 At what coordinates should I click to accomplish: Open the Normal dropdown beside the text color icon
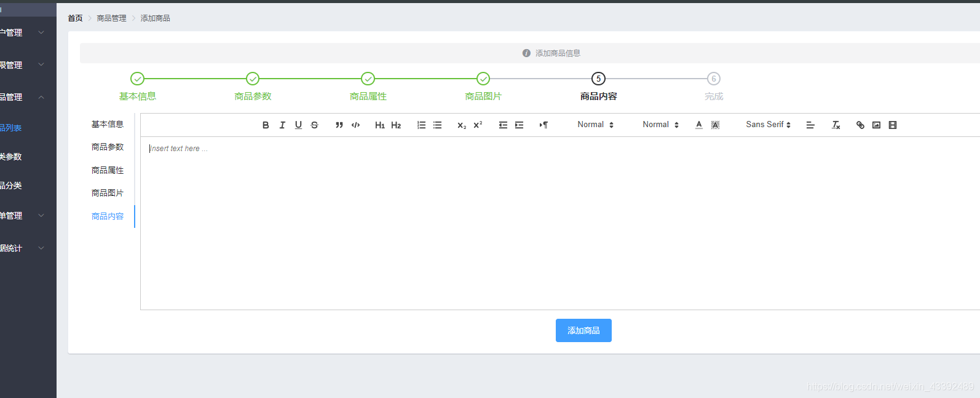click(660, 125)
